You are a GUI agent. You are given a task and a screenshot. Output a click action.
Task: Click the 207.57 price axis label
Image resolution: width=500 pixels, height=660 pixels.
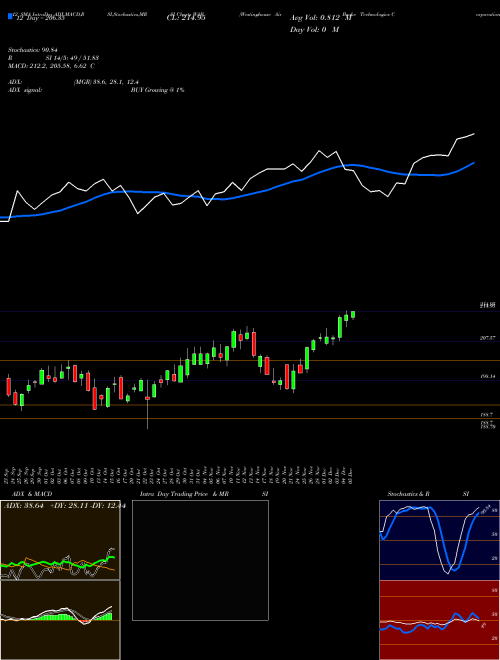point(487,338)
